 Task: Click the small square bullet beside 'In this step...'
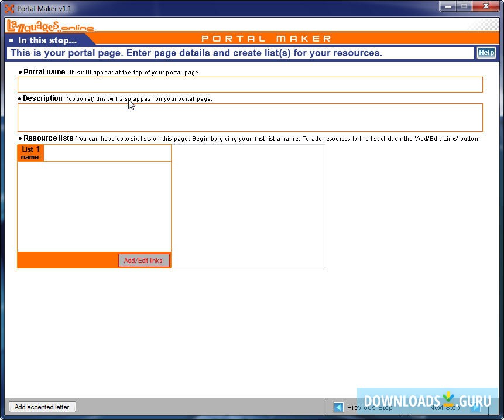coord(10,40)
